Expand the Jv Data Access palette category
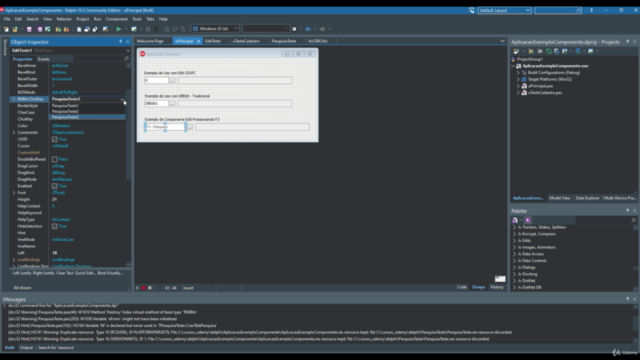 [514, 254]
